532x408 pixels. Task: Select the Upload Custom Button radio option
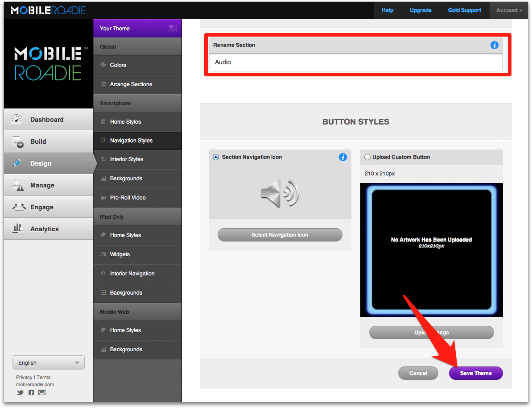coord(367,157)
